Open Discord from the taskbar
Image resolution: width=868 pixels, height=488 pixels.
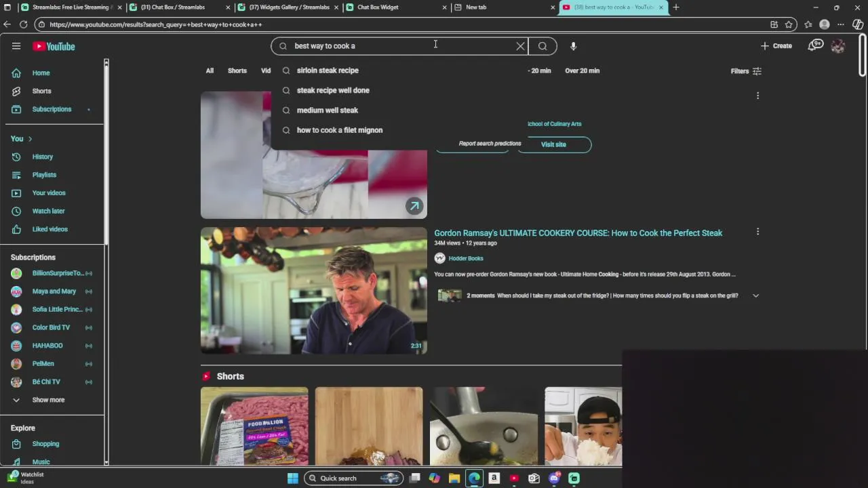pyautogui.click(x=554, y=479)
